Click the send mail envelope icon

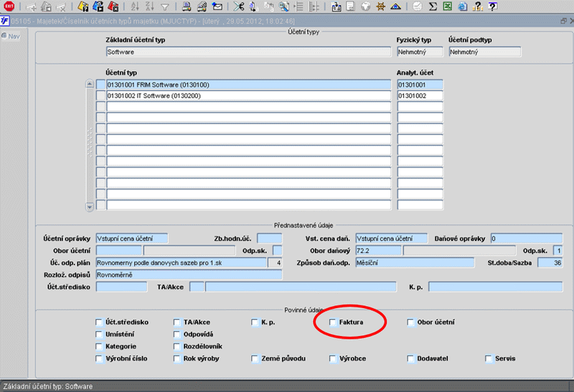tap(217, 6)
